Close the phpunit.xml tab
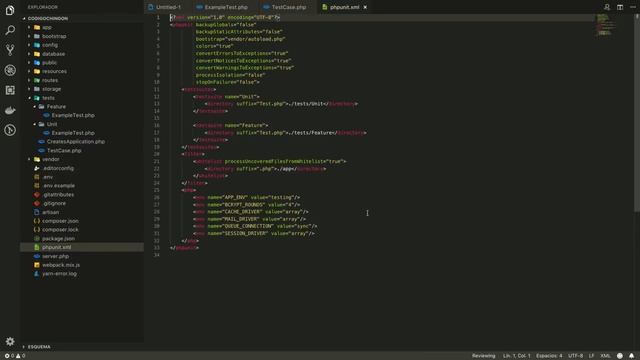640x360 pixels. click(365, 7)
